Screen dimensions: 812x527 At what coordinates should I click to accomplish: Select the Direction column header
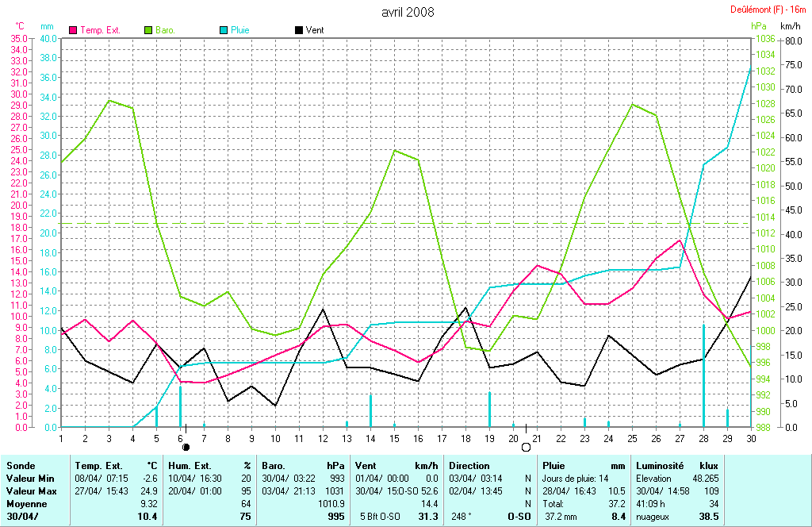coord(470,466)
